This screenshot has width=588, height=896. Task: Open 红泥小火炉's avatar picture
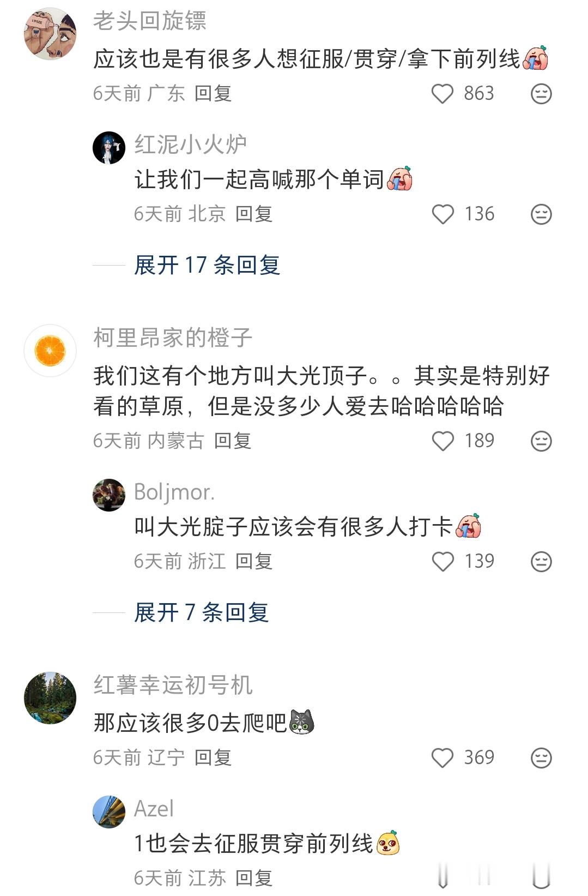[109, 148]
